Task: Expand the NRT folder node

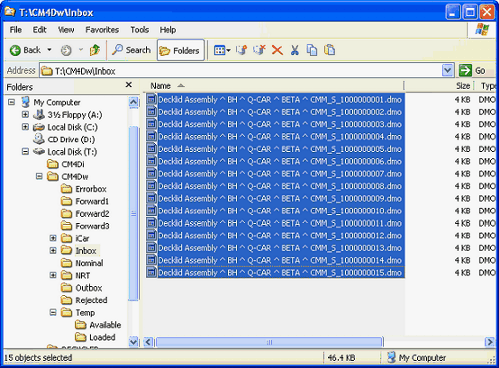Action: tap(53, 275)
